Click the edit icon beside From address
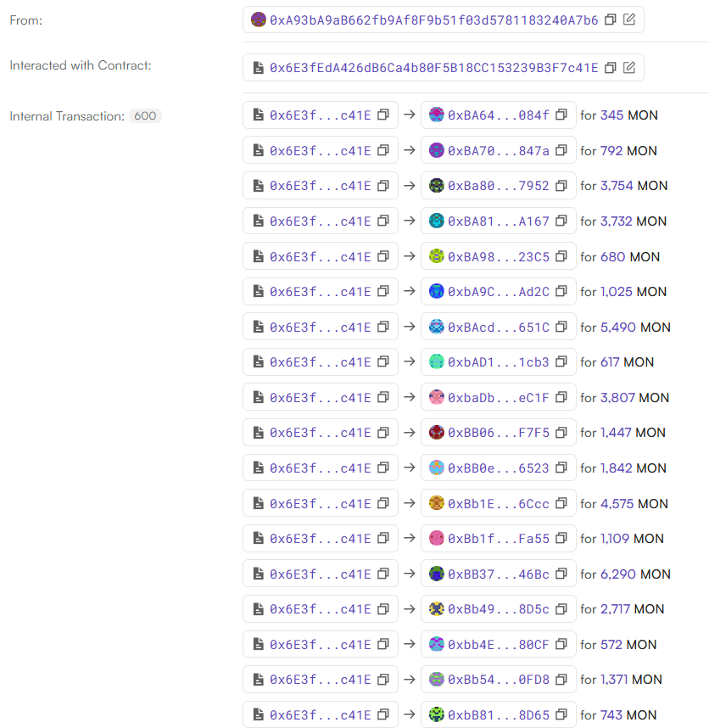Screen dimensions: 709x728 (x=629, y=20)
